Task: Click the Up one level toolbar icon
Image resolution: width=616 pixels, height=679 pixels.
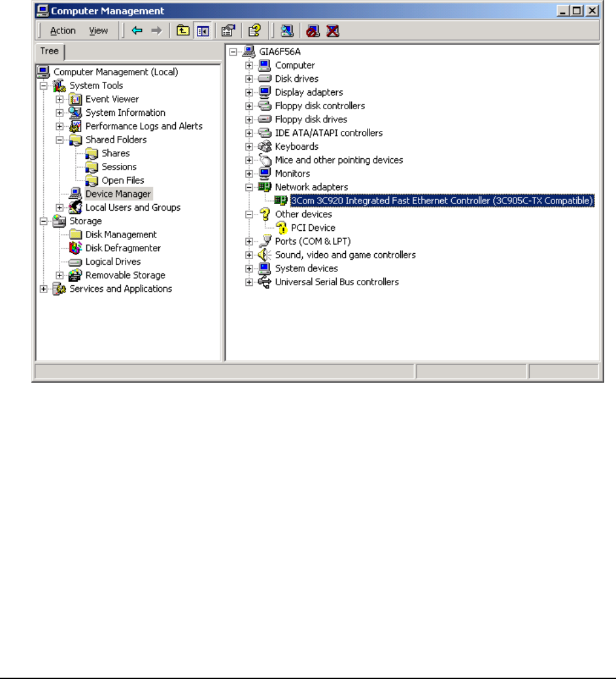Action: (x=182, y=30)
